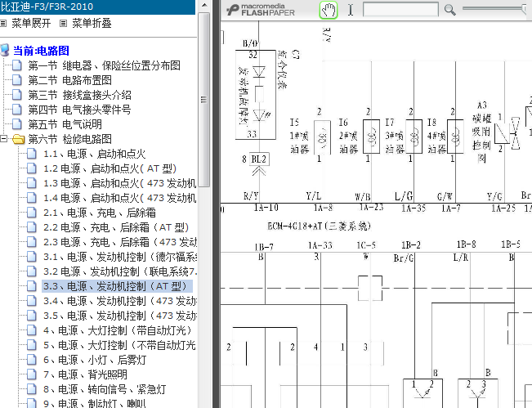Image resolution: width=532 pixels, height=408 pixels.
Task: Click the magnifier search icon
Action: (450, 10)
